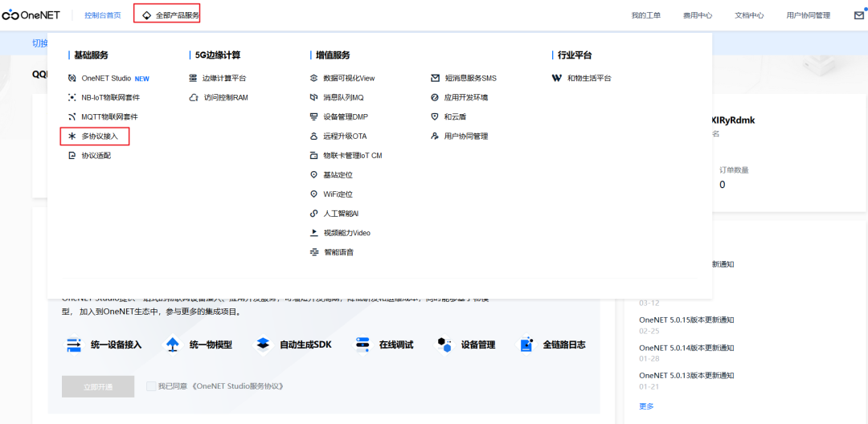Click the 和物生活平台 W icon
868x424 pixels.
coord(556,79)
